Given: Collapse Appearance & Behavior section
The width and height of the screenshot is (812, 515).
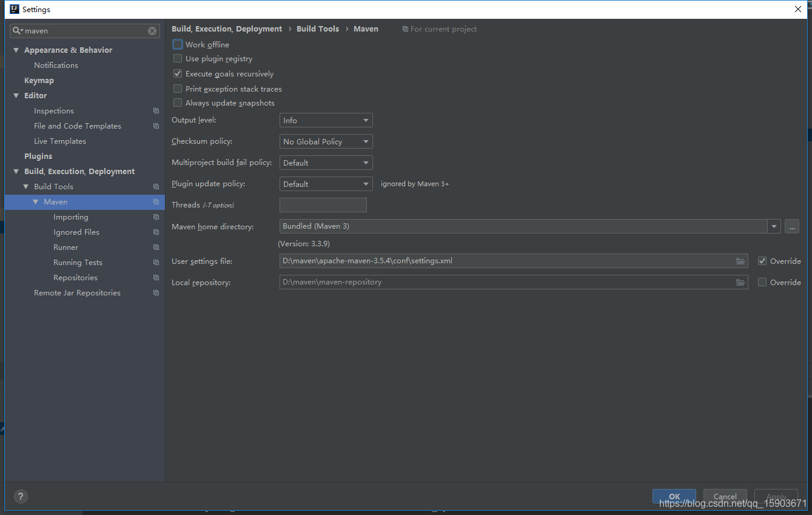Looking at the screenshot, I should [x=16, y=50].
